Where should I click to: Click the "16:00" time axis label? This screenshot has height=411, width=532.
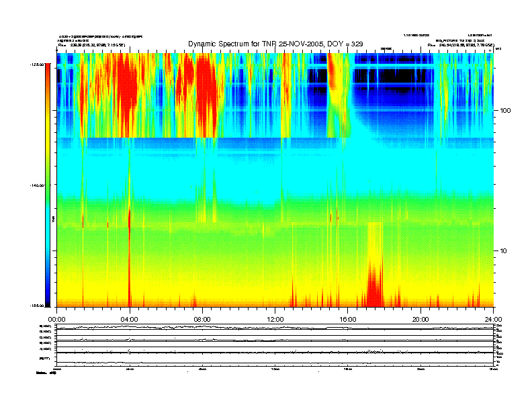pos(348,320)
